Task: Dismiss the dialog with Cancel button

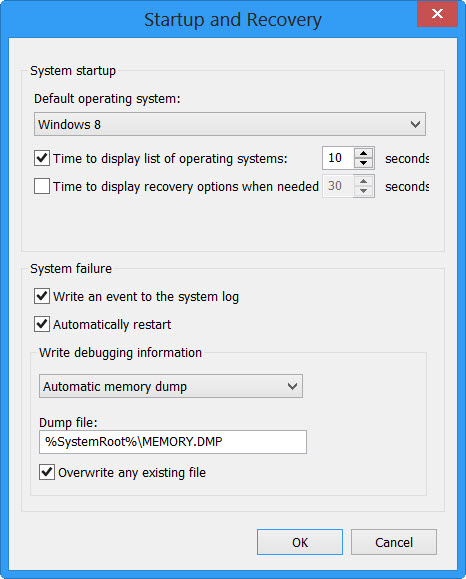Action: click(x=394, y=542)
